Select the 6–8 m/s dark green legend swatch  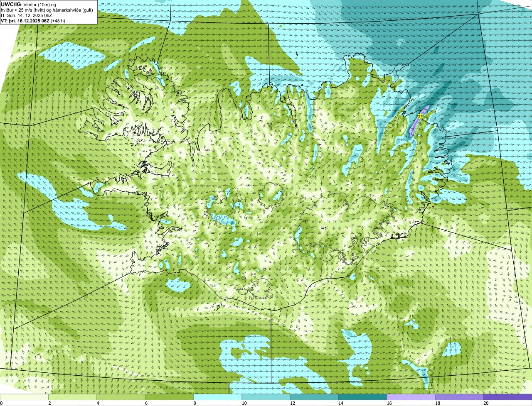169,397
